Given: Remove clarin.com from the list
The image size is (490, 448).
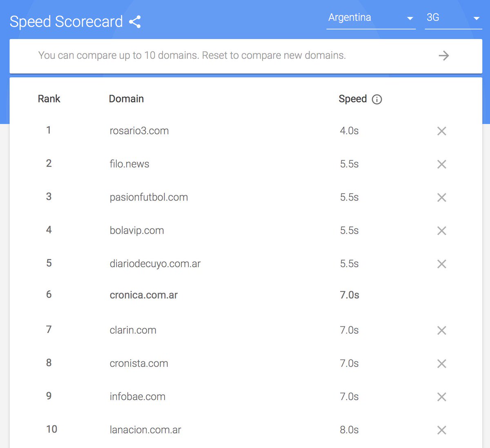Looking at the screenshot, I should click(x=441, y=330).
